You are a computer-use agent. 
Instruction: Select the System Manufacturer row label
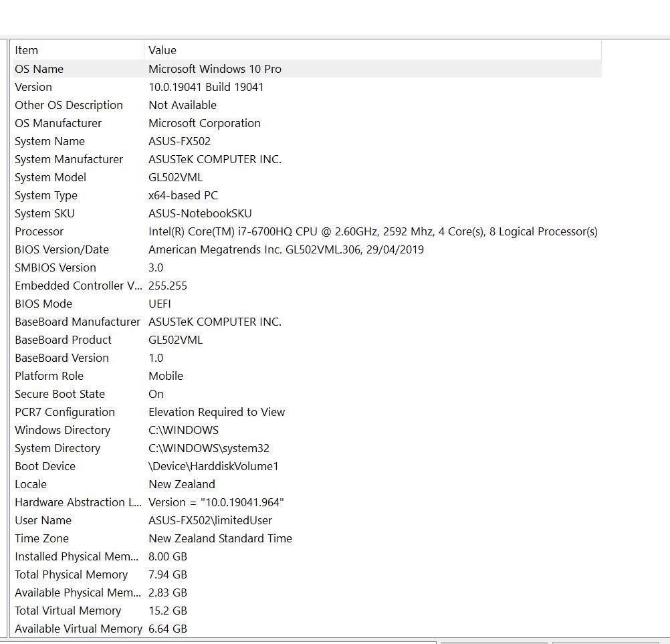[x=69, y=159]
